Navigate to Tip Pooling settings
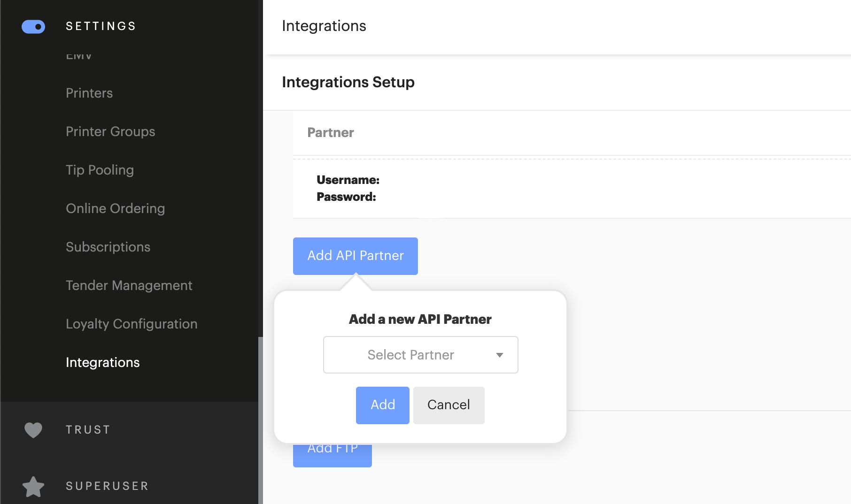The height and width of the screenshot is (504, 851). point(100,170)
